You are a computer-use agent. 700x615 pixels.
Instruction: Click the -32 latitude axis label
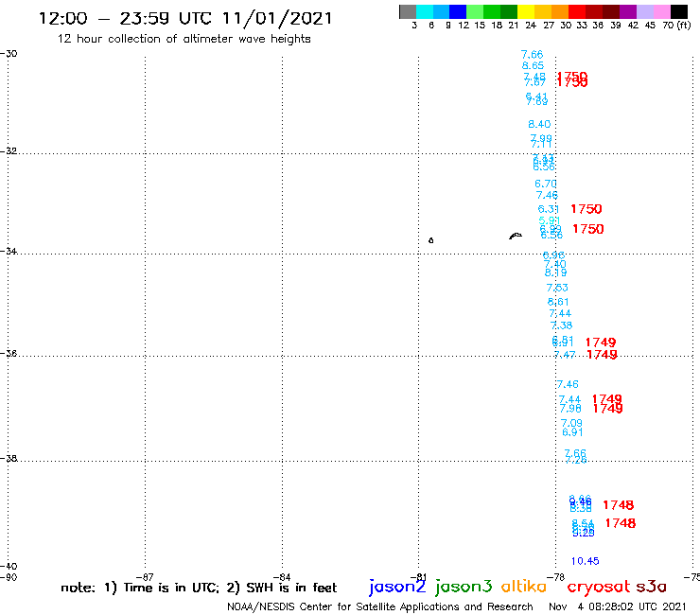9,151
